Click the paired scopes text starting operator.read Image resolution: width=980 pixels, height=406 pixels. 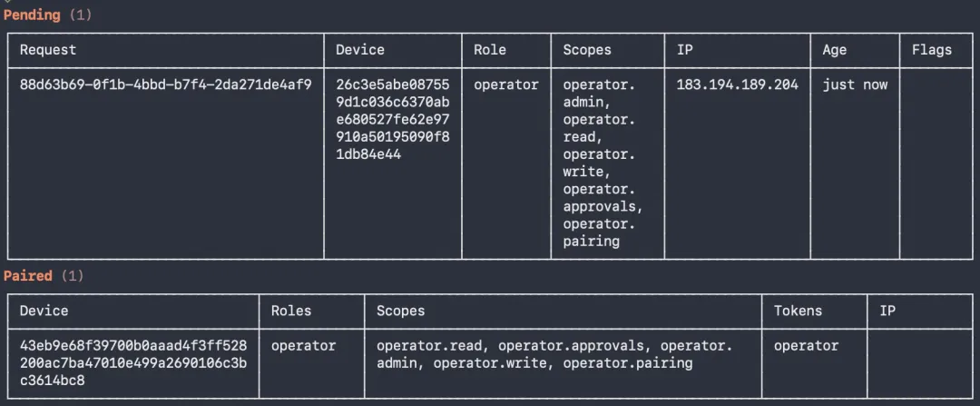[x=554, y=354]
